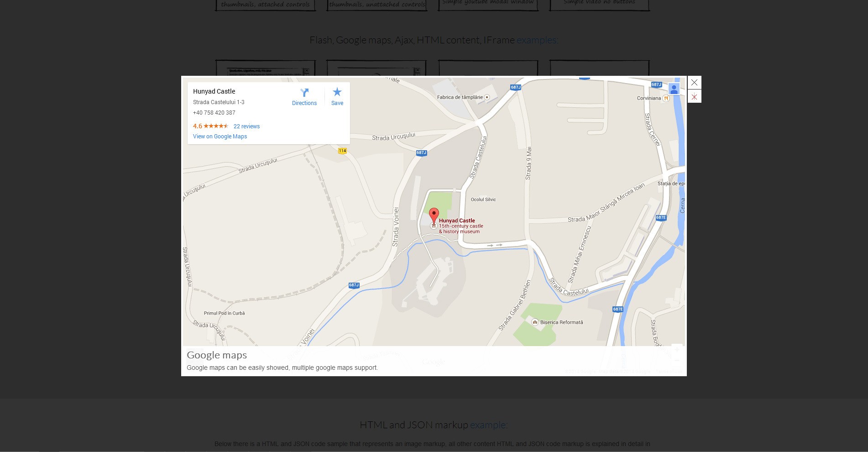Click the red X button below the close button
Viewport: 868px width, 452px height.
tap(694, 97)
